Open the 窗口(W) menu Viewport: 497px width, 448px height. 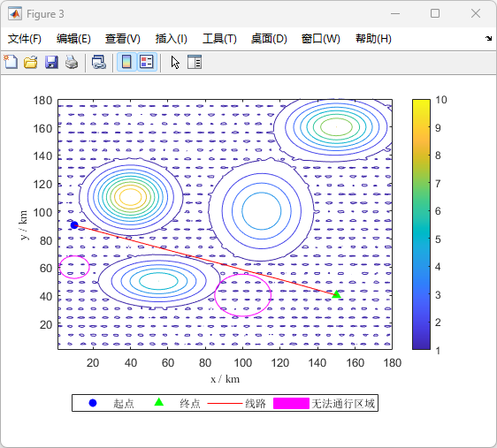[x=320, y=39]
